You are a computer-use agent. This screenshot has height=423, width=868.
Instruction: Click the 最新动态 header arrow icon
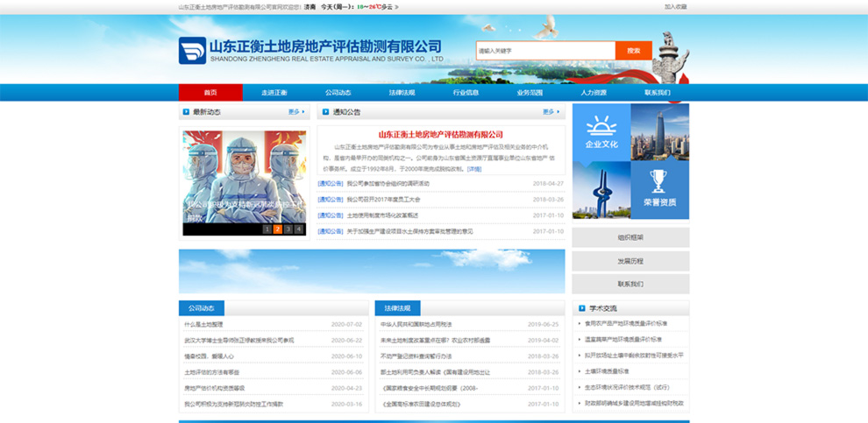[x=186, y=112]
